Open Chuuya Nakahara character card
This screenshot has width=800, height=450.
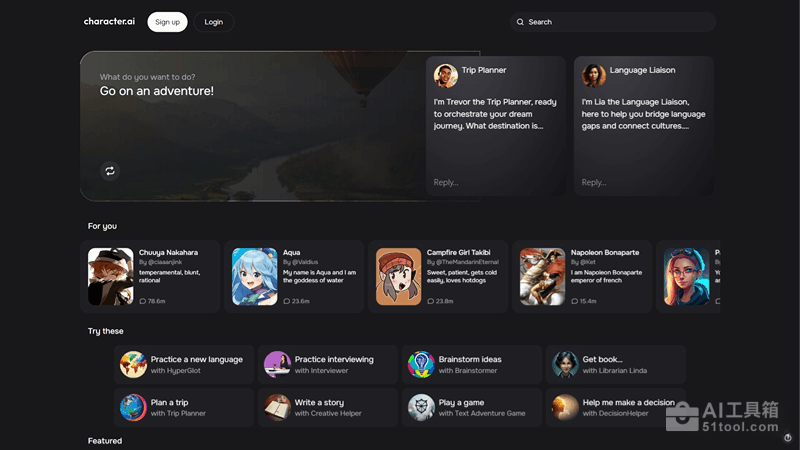(x=150, y=277)
